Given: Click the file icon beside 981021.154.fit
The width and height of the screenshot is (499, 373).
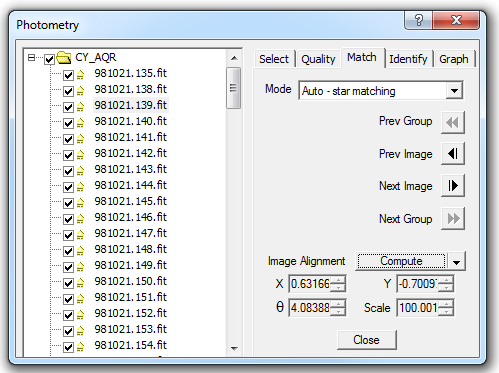Looking at the screenshot, I should click(x=80, y=347).
